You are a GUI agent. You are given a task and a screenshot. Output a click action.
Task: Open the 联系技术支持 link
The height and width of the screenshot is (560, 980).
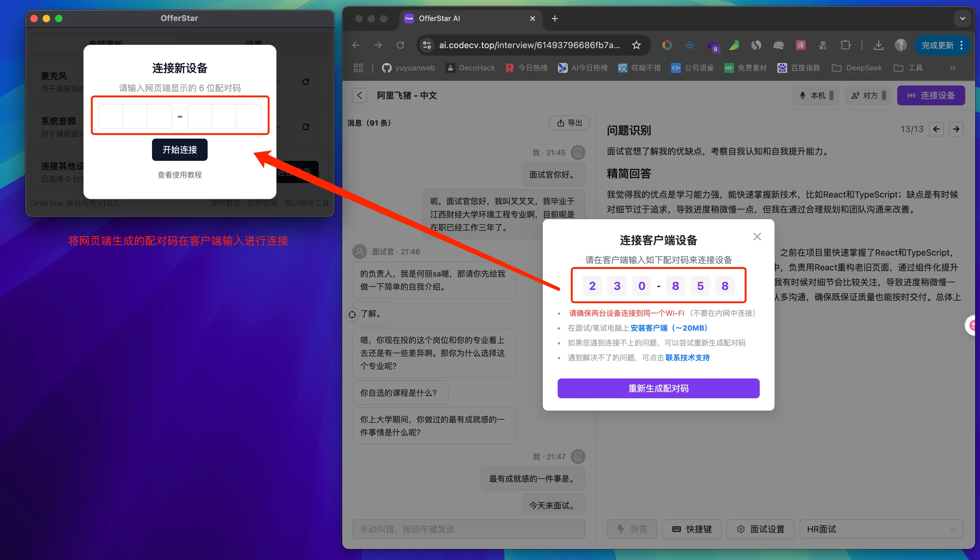[687, 358]
